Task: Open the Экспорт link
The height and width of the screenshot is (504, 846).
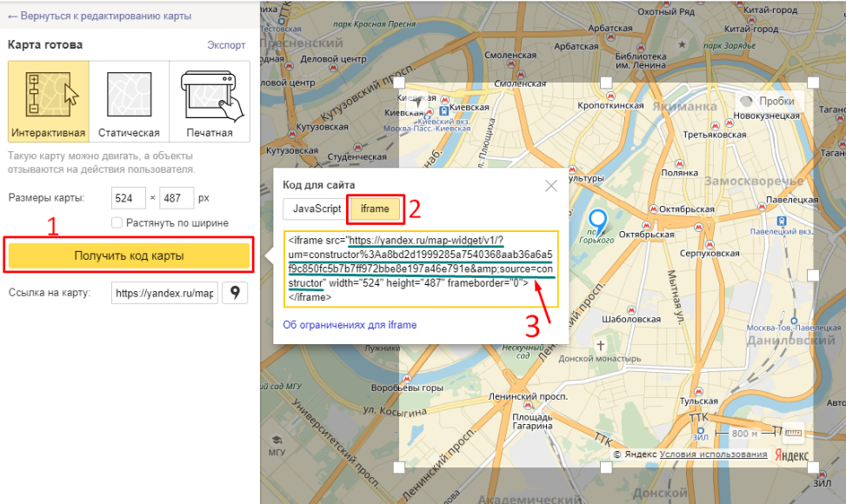Action: 226,44
